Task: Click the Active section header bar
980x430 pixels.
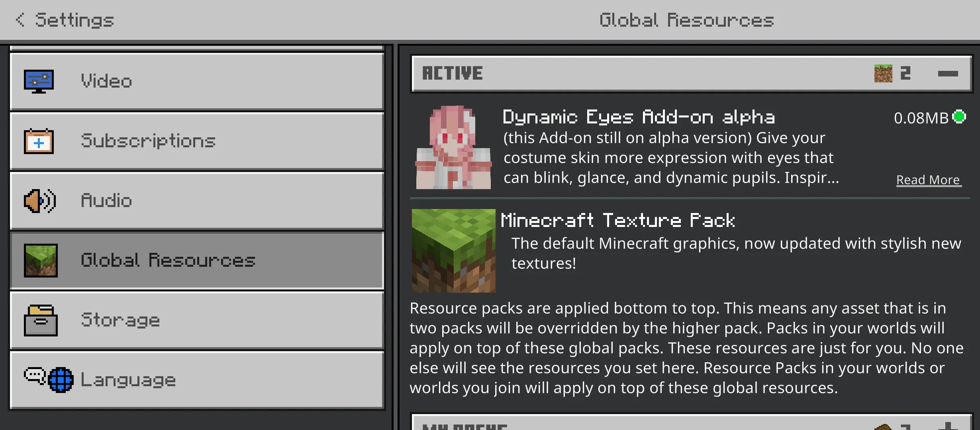Action: [692, 74]
